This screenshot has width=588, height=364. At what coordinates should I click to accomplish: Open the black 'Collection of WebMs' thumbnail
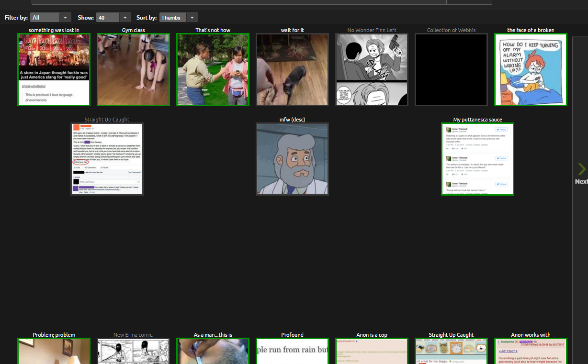coord(451,69)
